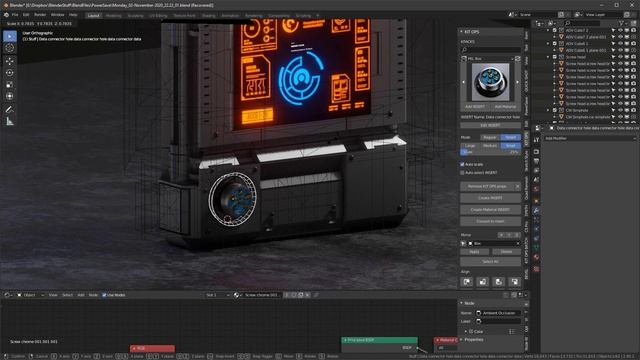This screenshot has width=640, height=360.
Task: Click the X on Remove KIT OPS props
Action: coord(517,186)
